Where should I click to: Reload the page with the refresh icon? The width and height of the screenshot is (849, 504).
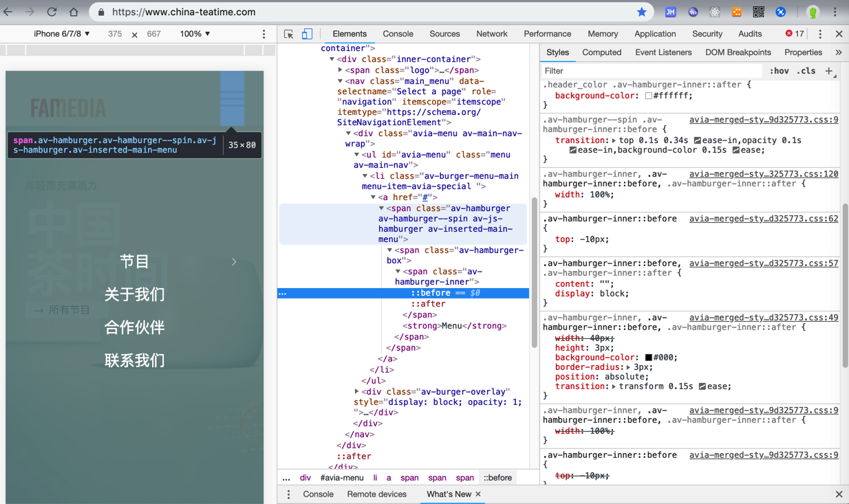click(x=52, y=12)
